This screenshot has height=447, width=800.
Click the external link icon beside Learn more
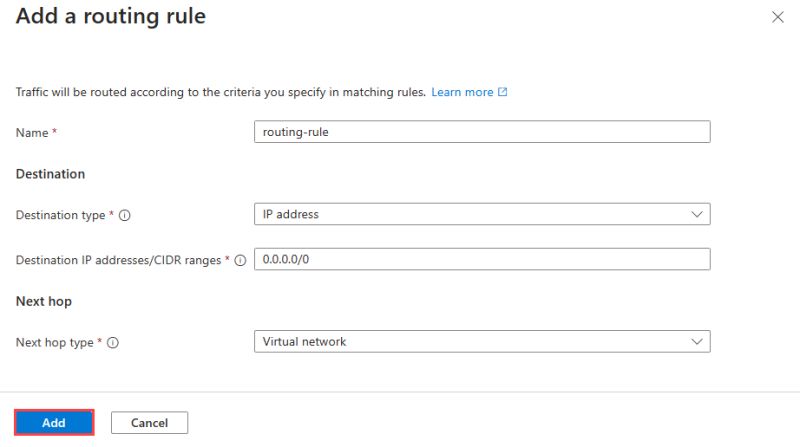tap(503, 92)
